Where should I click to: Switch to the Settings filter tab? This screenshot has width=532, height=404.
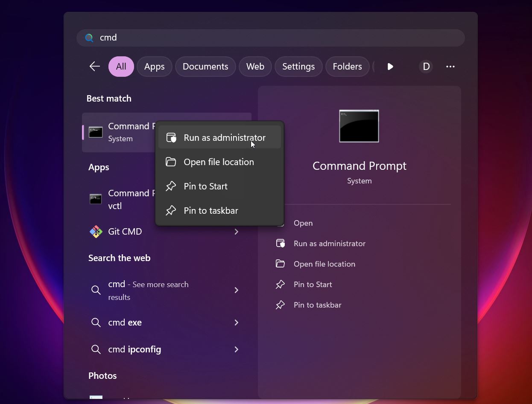(x=298, y=67)
